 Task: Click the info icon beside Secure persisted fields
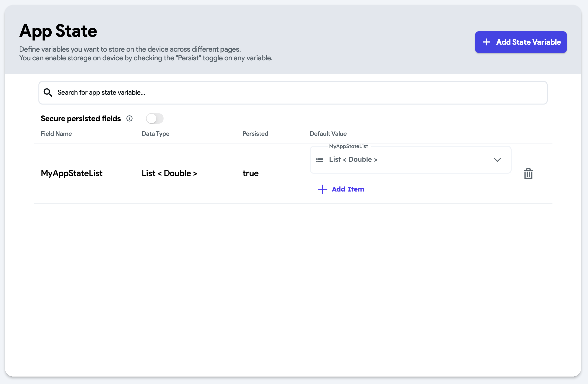129,119
